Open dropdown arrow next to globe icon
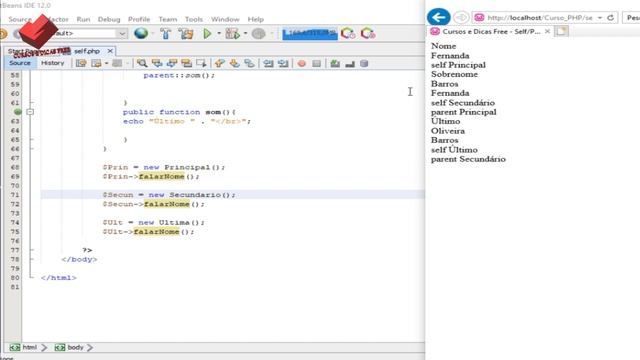 (x=153, y=33)
